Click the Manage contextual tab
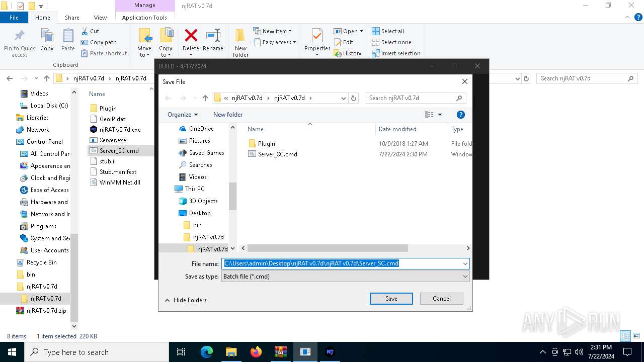Screen dimensions: 644x362 pyautogui.click(x=144, y=5)
